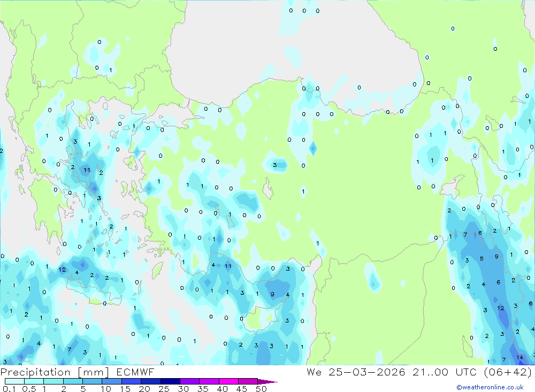Click the '45' legend scale label

pos(242,389)
